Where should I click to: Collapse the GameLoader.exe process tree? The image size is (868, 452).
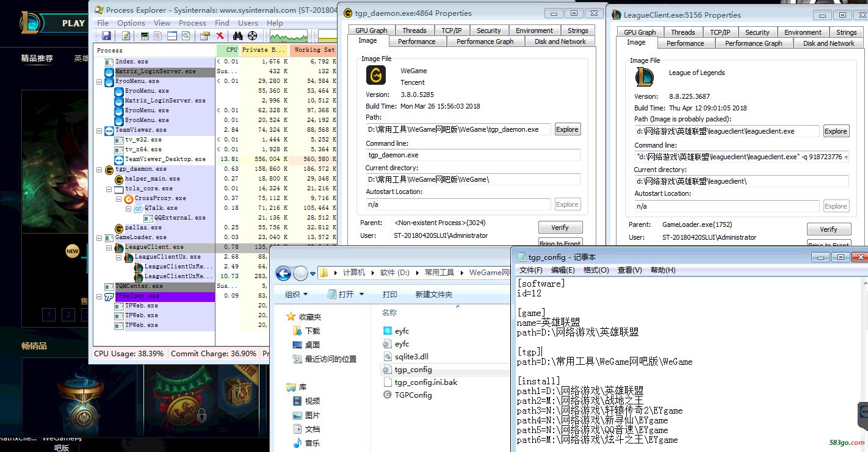99,237
